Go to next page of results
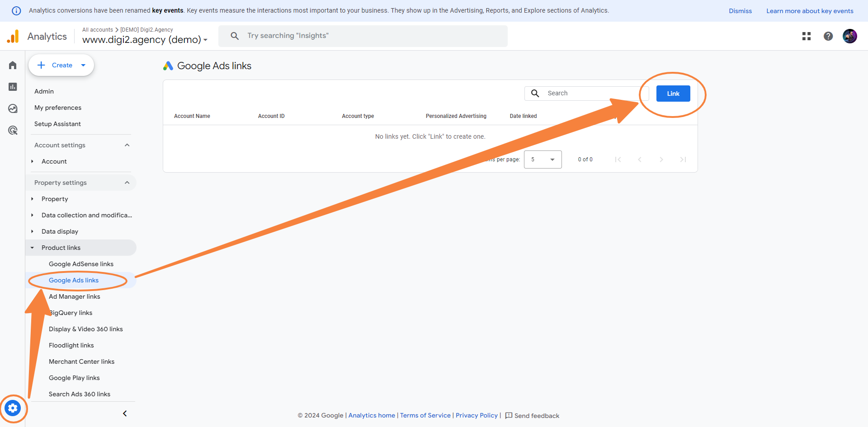The image size is (868, 427). click(661, 160)
